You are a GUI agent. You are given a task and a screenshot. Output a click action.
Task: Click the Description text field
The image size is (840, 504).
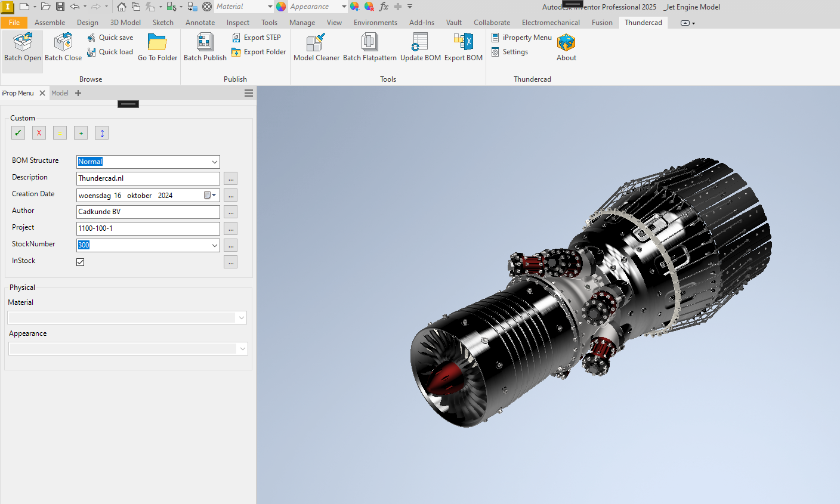coord(148,178)
